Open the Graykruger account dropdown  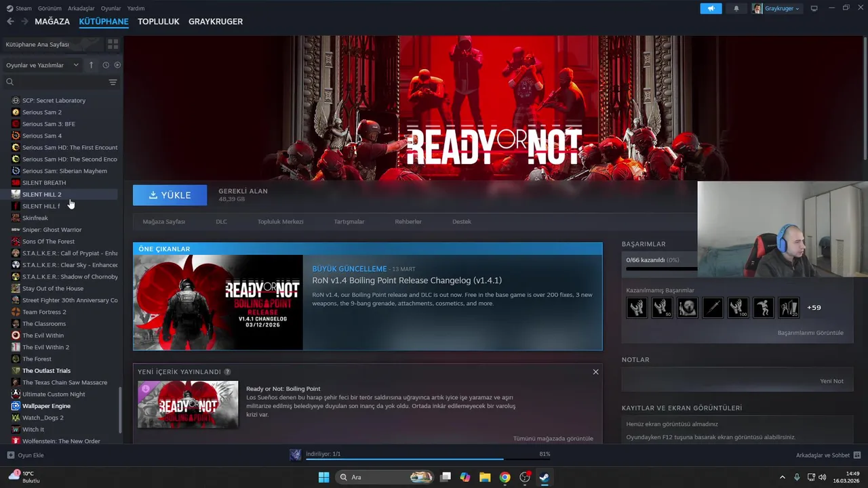pyautogui.click(x=776, y=9)
